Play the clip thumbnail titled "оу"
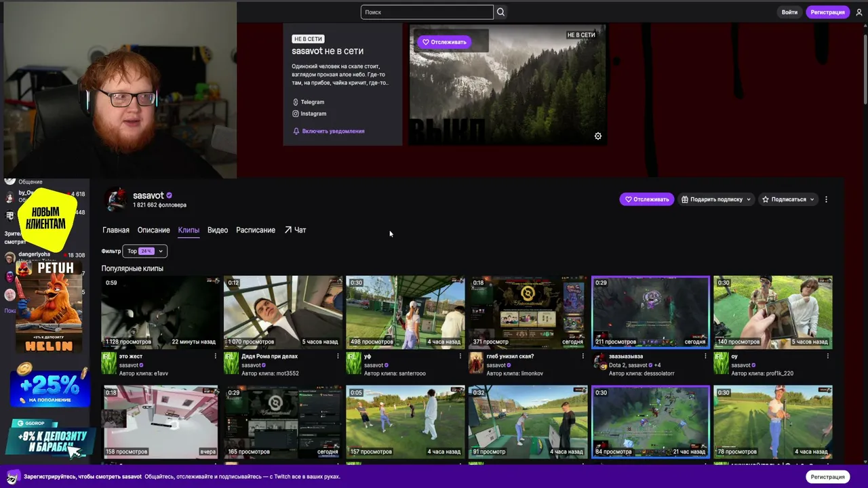This screenshot has height=488, width=868. (x=772, y=312)
